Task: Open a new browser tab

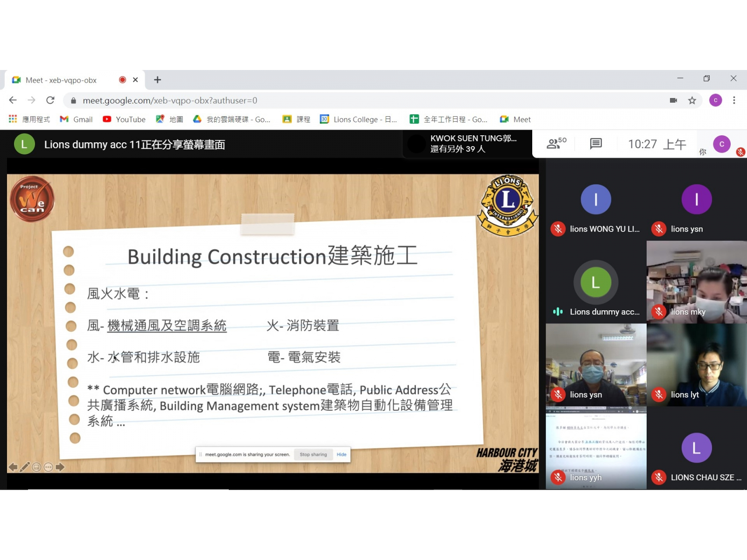Action: pos(158,80)
